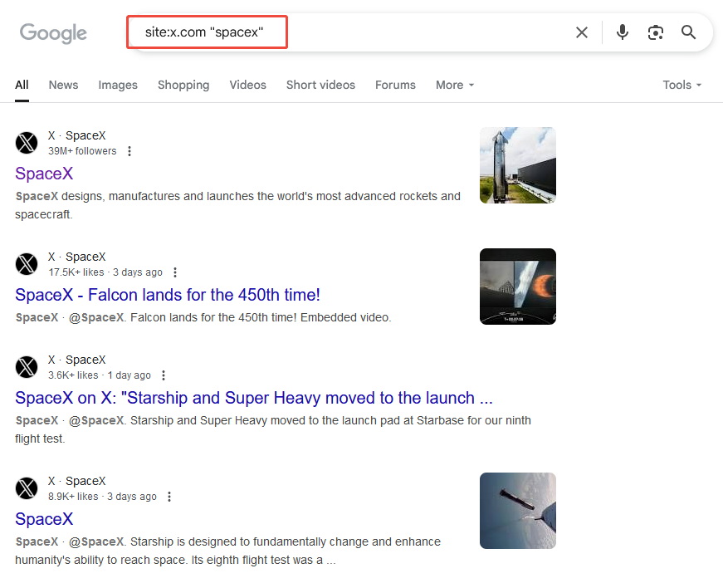This screenshot has width=723, height=588.
Task: Switch to the Images tab
Action: pos(118,85)
